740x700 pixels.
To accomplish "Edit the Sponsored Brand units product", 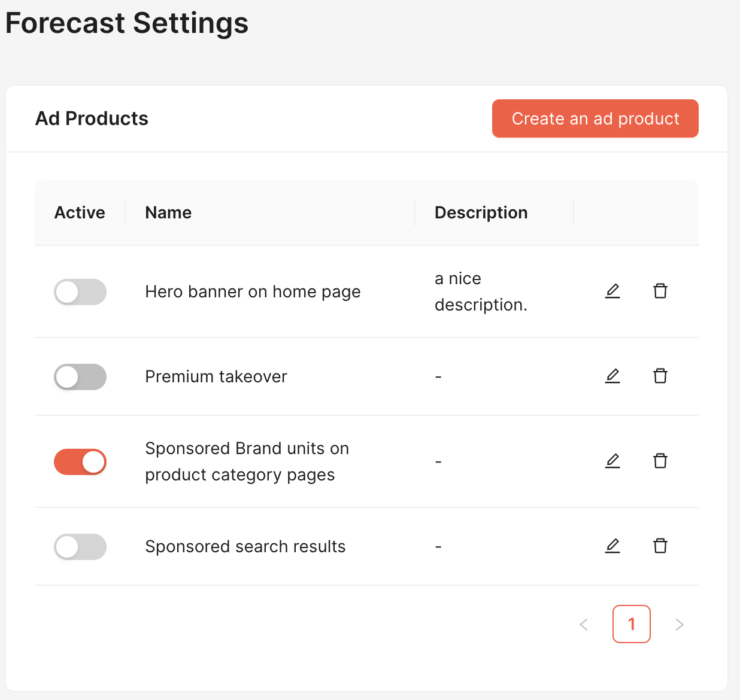I will point(612,461).
